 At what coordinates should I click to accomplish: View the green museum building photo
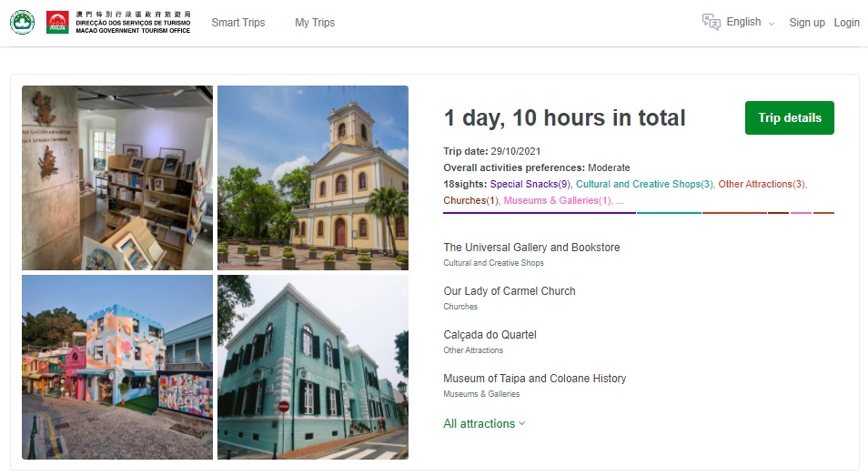(x=313, y=368)
